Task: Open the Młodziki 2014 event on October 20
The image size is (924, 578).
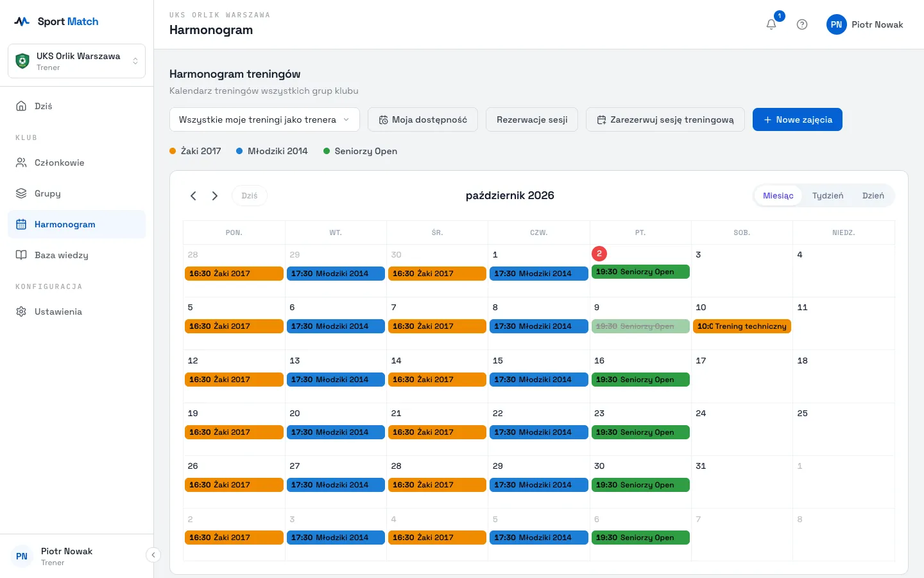Action: (336, 432)
